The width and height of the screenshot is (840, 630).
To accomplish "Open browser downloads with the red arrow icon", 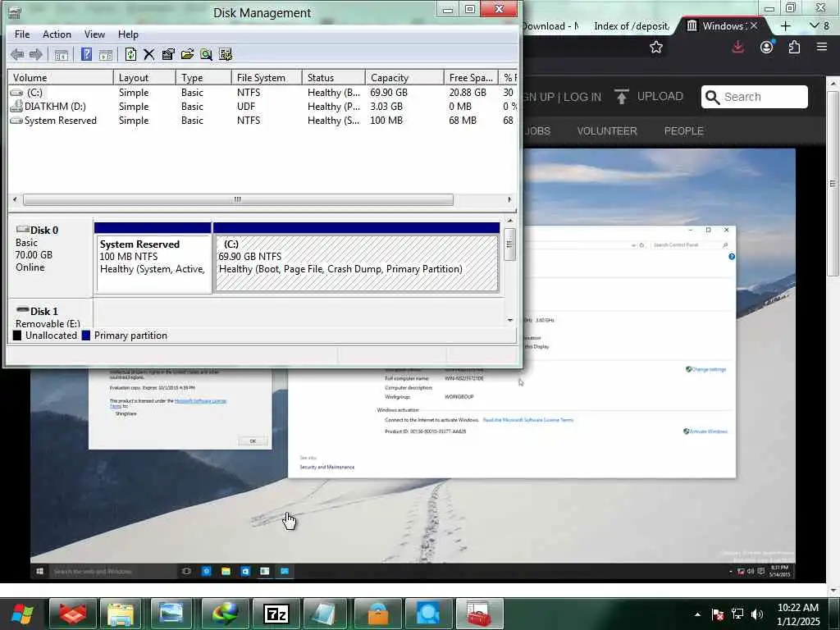I will pyautogui.click(x=737, y=47).
